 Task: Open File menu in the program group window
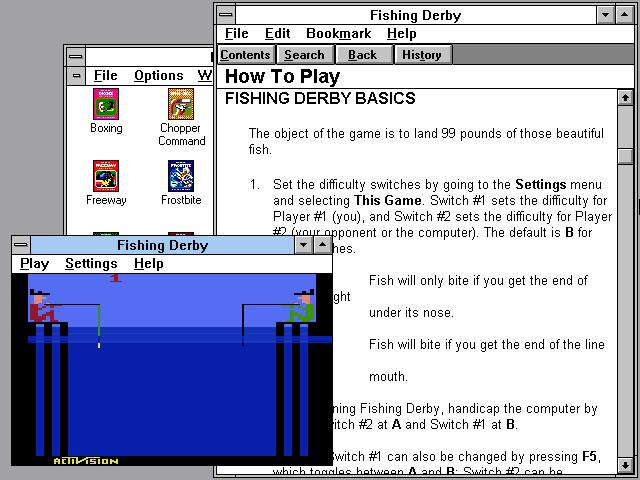pyautogui.click(x=106, y=76)
